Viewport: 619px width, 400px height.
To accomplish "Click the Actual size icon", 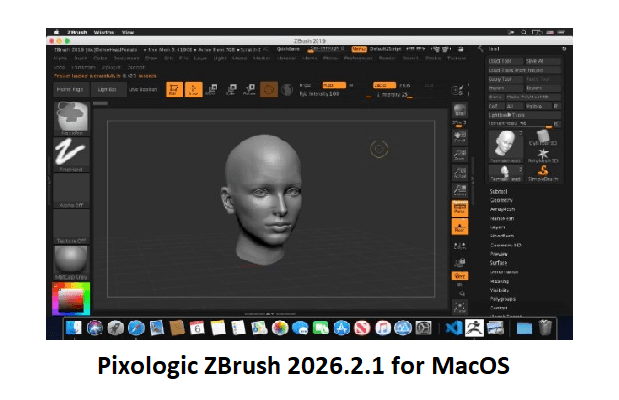I will click(460, 173).
